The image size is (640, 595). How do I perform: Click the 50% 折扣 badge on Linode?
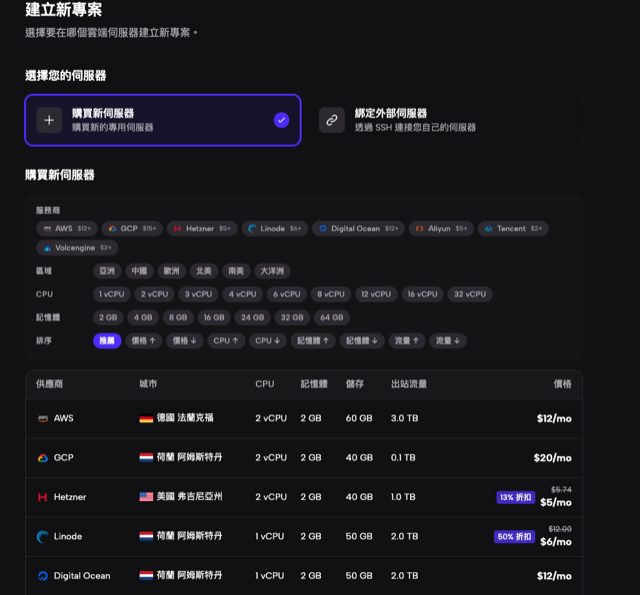(x=515, y=537)
